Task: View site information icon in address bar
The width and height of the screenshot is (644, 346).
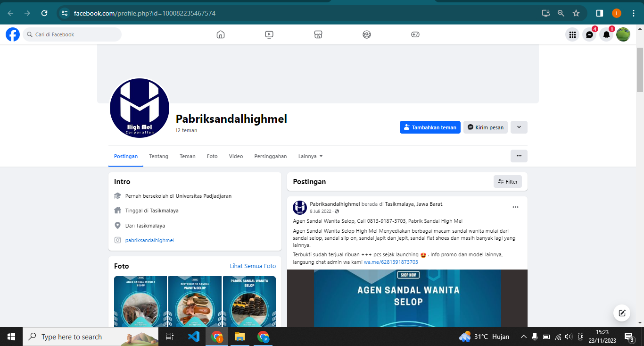Action: click(65, 13)
